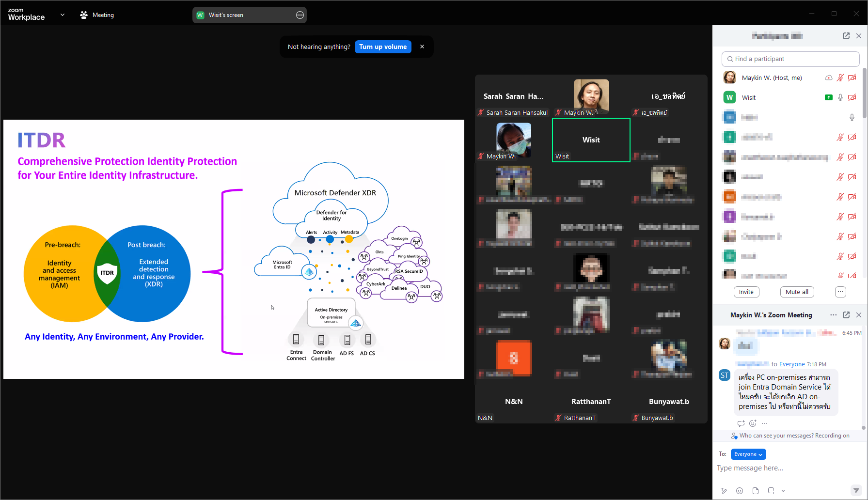This screenshot has height=500, width=868.
Task: Select the Sarah Saran Hansakul video tile
Action: (514, 96)
